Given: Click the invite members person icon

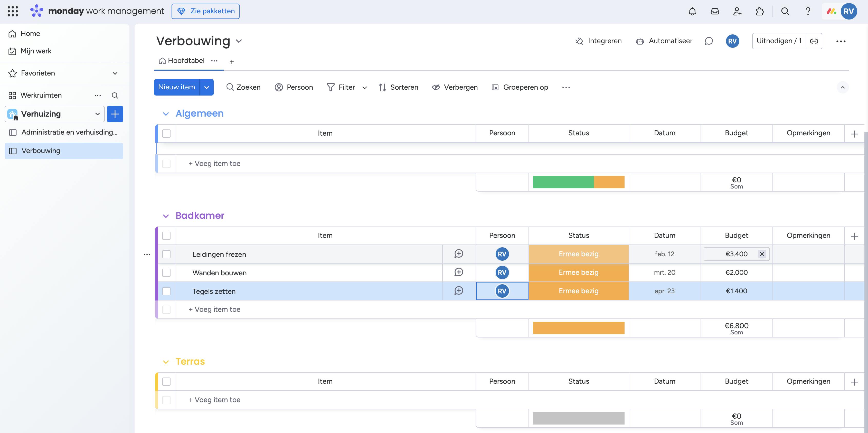Looking at the screenshot, I should (737, 12).
